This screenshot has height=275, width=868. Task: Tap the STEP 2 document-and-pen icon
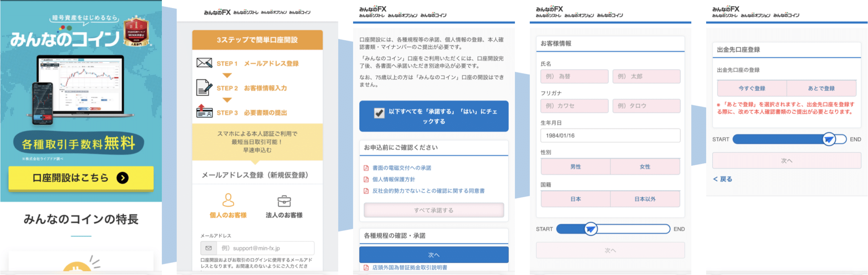click(204, 88)
